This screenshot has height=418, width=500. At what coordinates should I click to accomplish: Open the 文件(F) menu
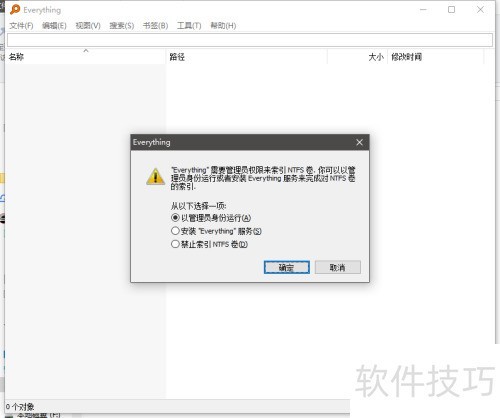(x=21, y=26)
